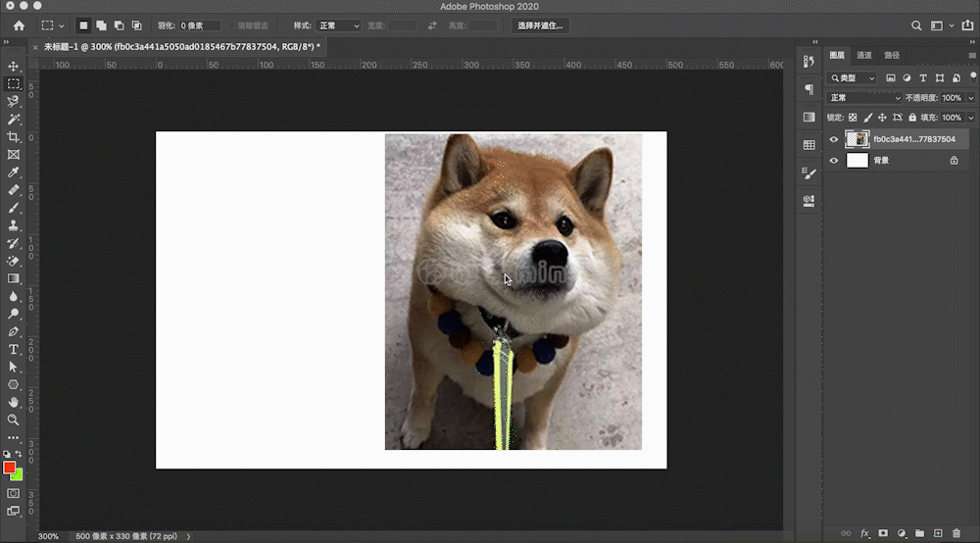Collapse the right panels double arrow
The height and width of the screenshot is (543, 980).
[972, 42]
